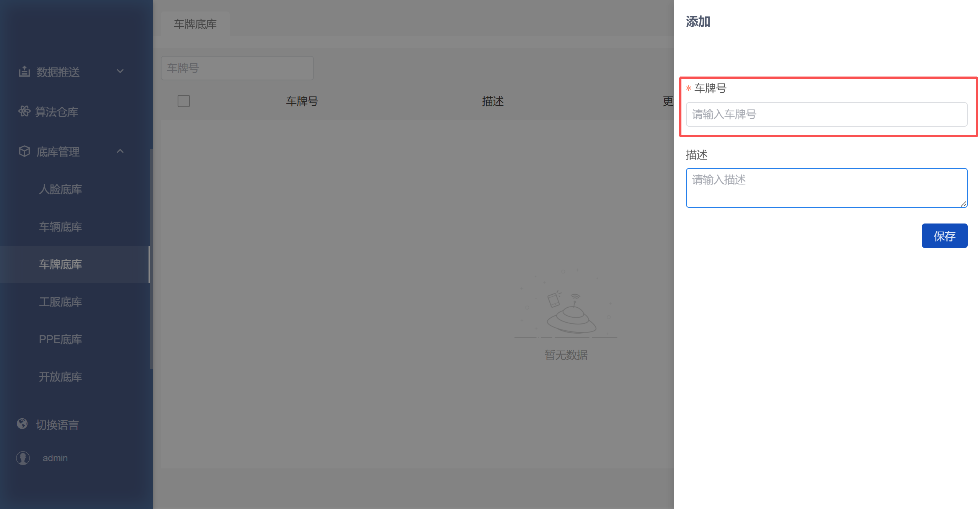Click the 算法仓库 atom icon
This screenshot has height=509, width=980.
24,111
